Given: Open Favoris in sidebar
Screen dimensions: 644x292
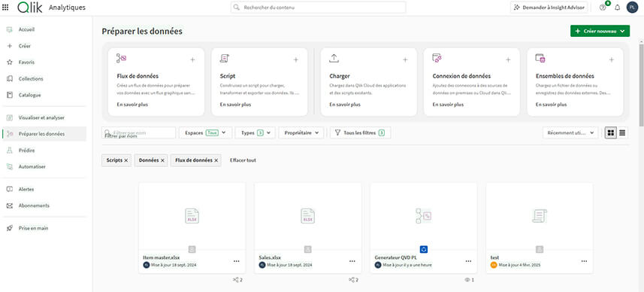Looking at the screenshot, I should 26,62.
